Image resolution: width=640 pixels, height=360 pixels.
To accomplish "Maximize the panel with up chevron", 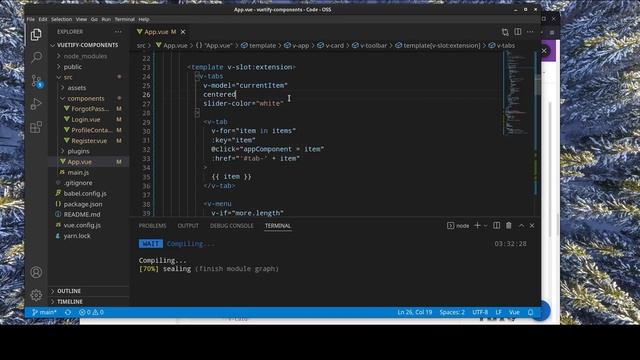I will pyautogui.click(x=521, y=225).
